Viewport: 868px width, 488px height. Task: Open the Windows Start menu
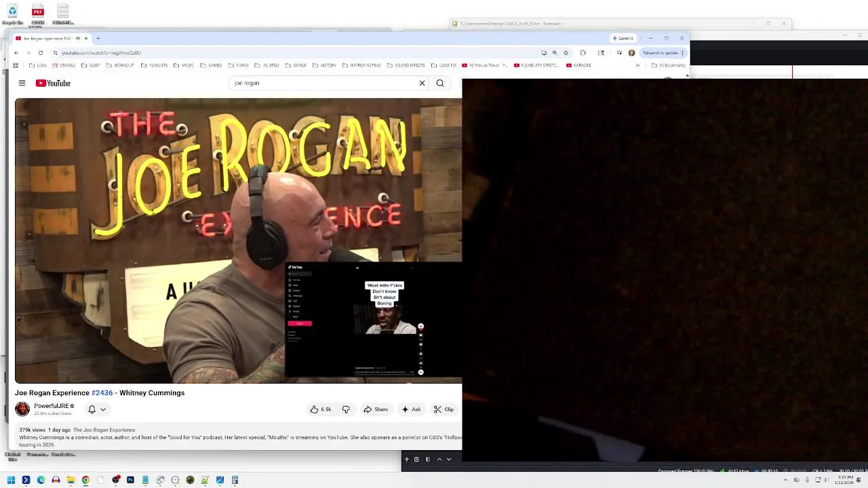pyautogui.click(x=11, y=480)
